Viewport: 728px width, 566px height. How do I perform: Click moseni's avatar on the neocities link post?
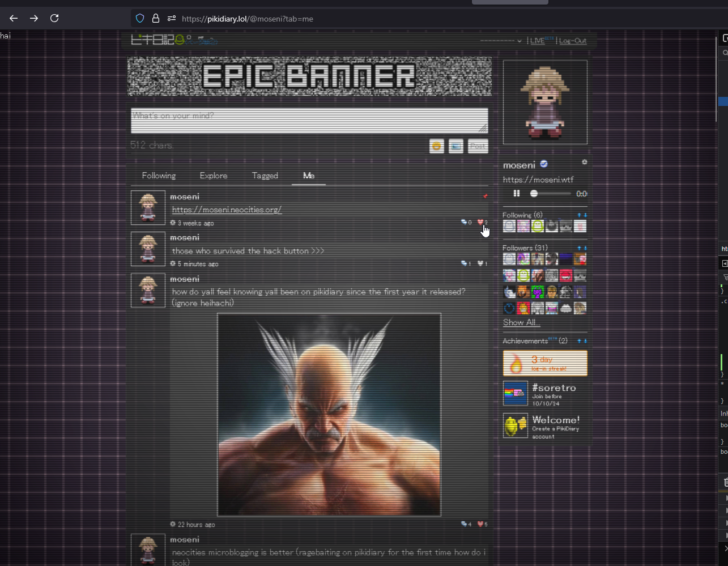[148, 208]
